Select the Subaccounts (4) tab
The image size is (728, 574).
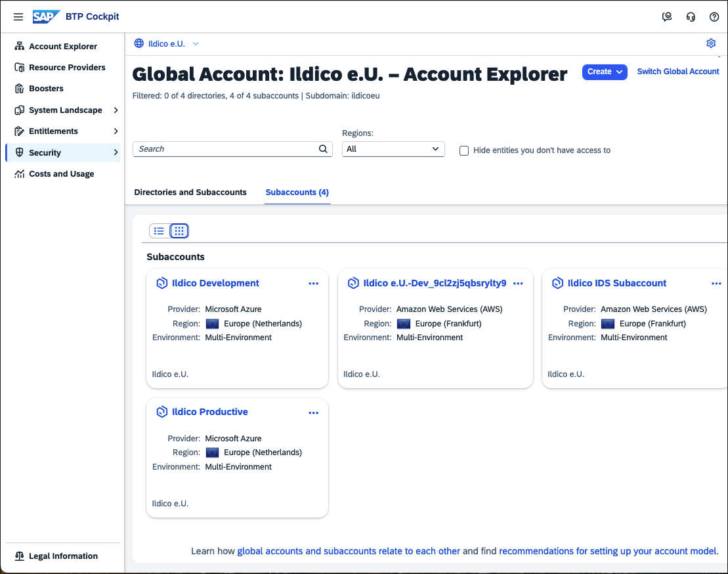coord(297,192)
